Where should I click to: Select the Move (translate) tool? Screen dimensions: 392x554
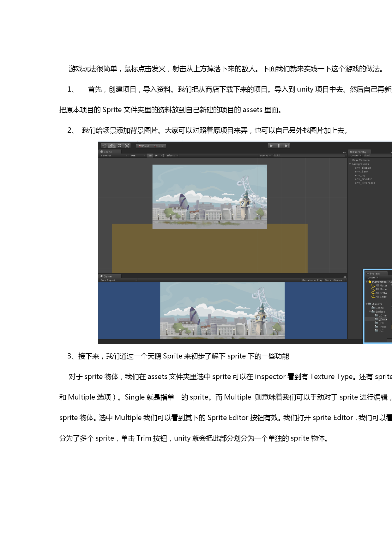click(x=112, y=146)
